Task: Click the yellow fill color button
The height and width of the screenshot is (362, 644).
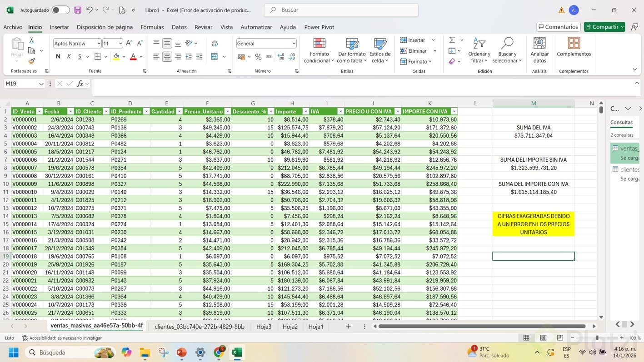Action: [x=116, y=57]
